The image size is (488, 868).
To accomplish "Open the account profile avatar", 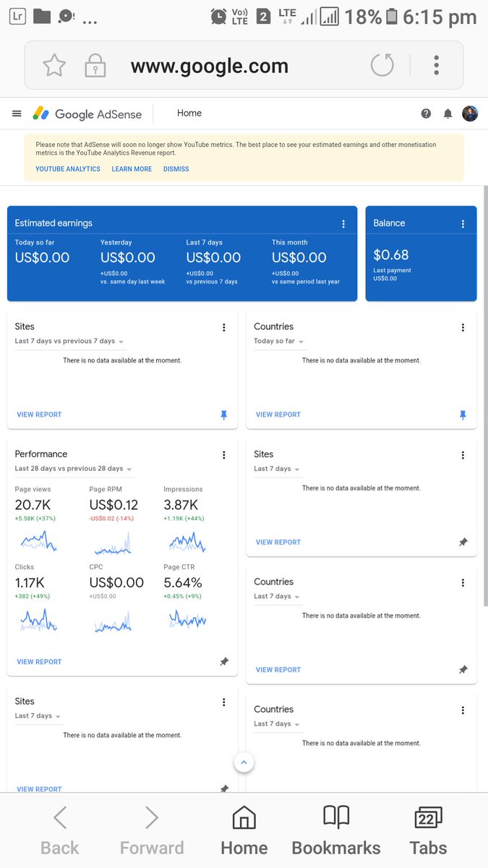I will tap(470, 114).
